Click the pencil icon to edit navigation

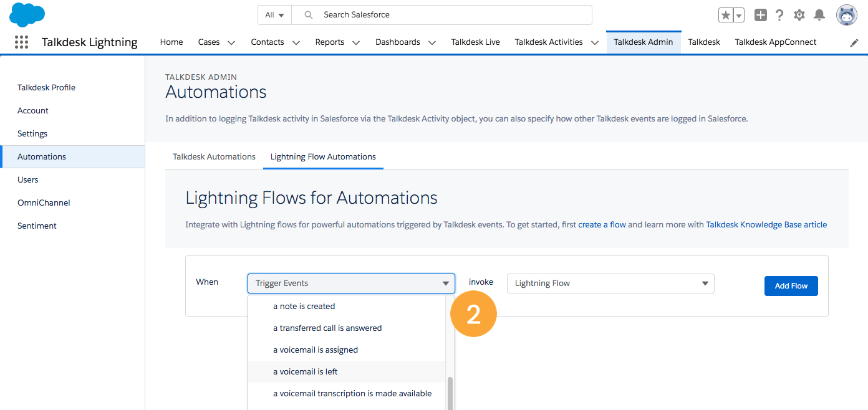click(x=854, y=43)
